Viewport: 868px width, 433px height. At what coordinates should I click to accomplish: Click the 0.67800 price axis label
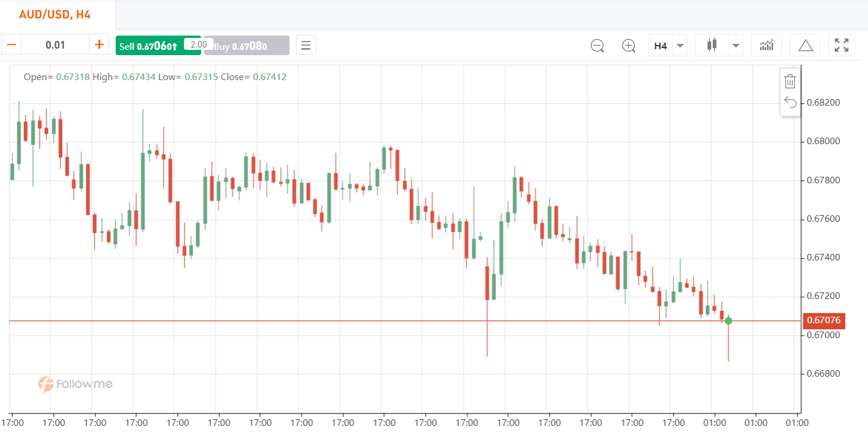pyautogui.click(x=824, y=180)
